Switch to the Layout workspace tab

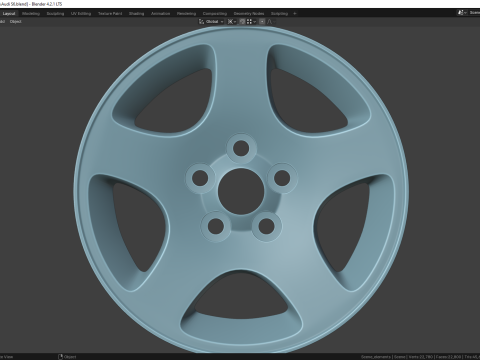tap(9, 14)
